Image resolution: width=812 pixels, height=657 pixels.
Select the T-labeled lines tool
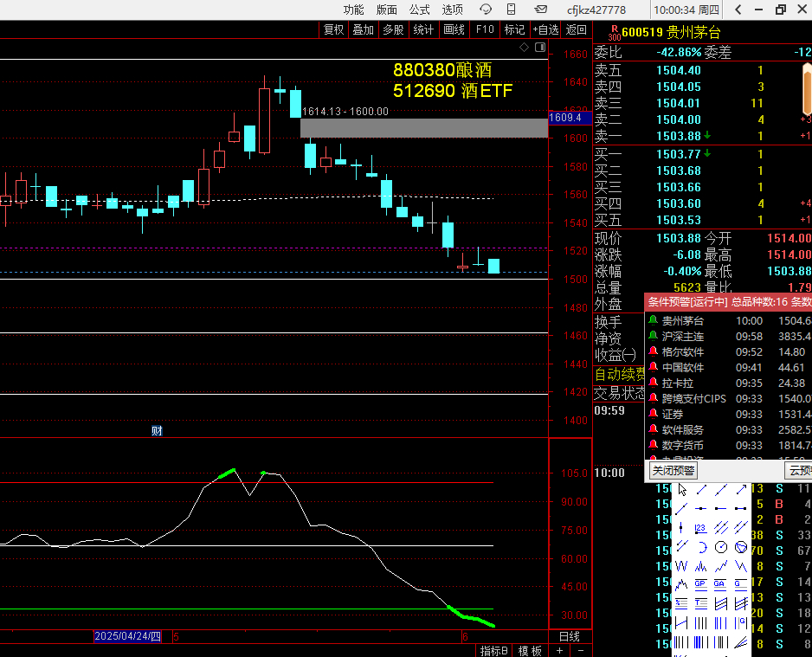tap(702, 603)
